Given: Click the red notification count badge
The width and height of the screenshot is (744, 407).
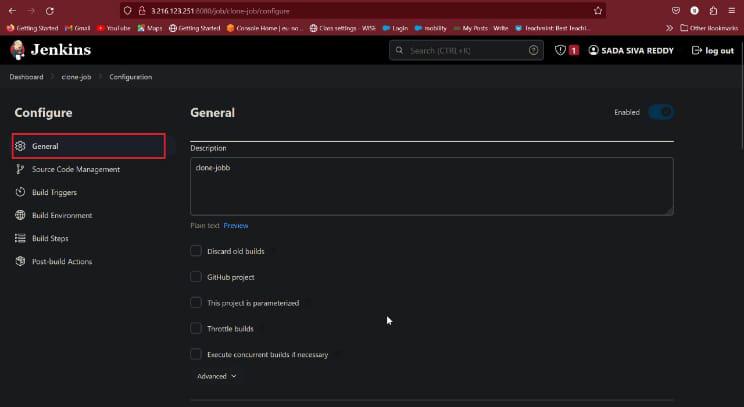Looking at the screenshot, I should pos(574,50).
